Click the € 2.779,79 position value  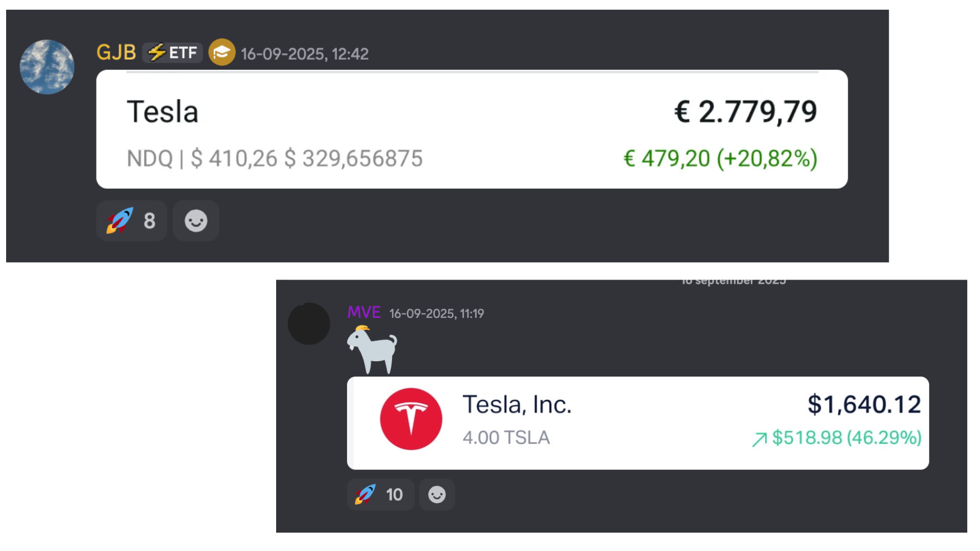click(745, 112)
